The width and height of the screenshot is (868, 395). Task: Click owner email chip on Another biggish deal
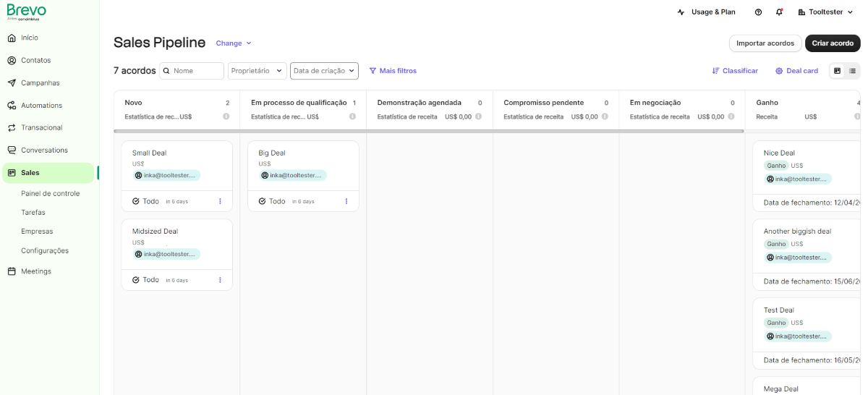coord(798,258)
